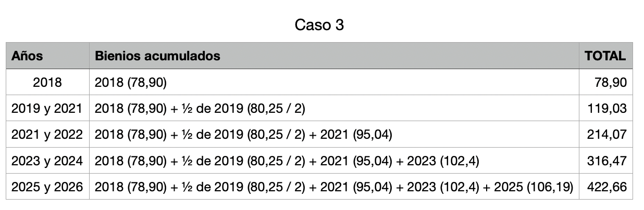The height and width of the screenshot is (210, 644).
Task: Click the 'Caso 3' table title
Action: pos(319,25)
